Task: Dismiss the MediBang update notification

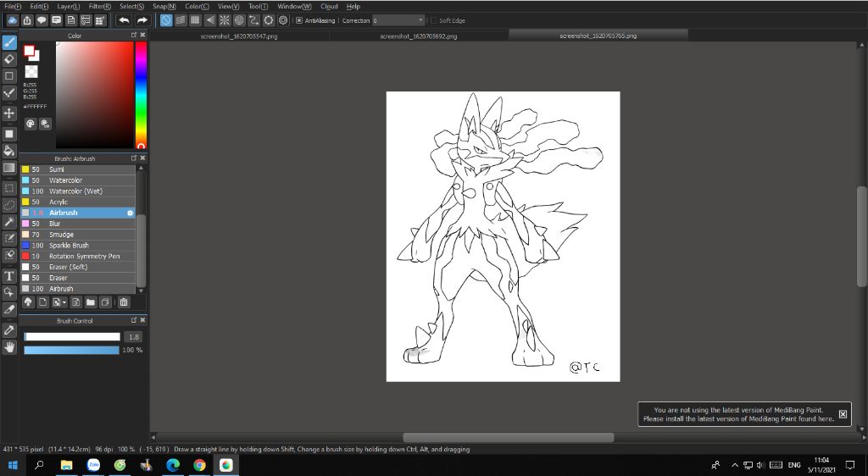Action: coord(843,414)
